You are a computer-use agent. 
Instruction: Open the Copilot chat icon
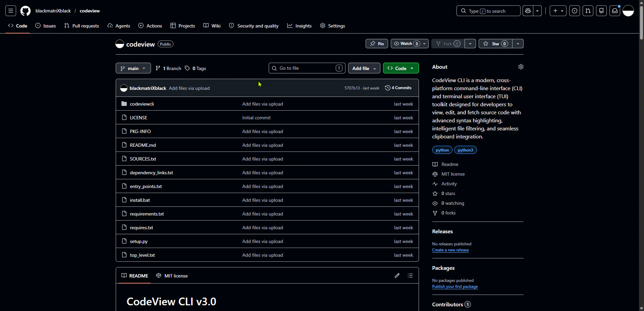(x=528, y=11)
